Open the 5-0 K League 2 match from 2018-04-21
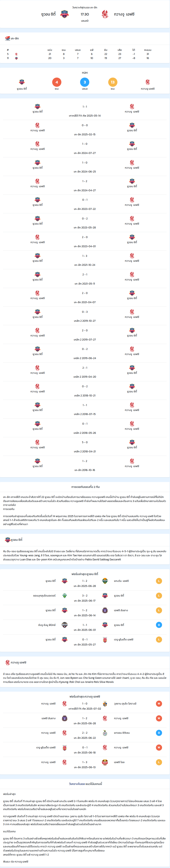The image size is (170, 868). pos(85,446)
